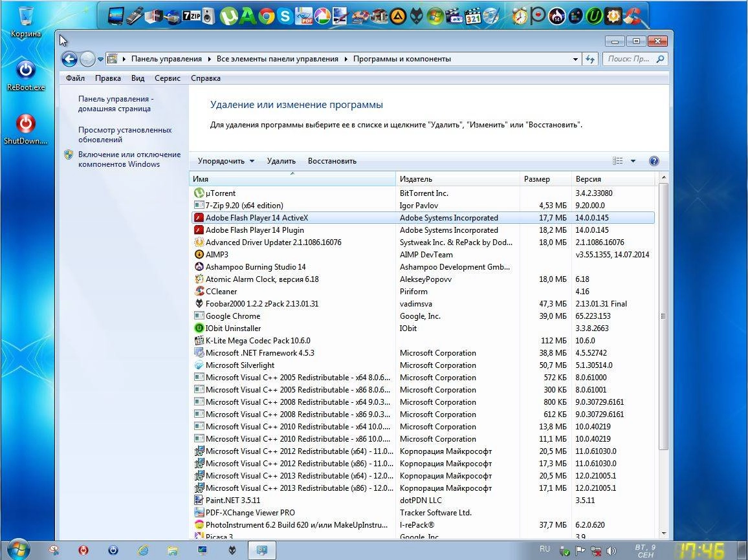
Task: Refresh the address bar view
Action: click(x=591, y=59)
